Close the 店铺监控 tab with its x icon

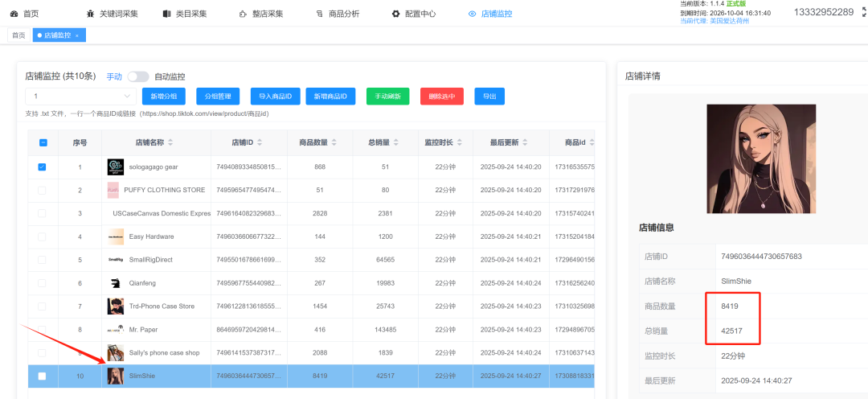tap(77, 36)
